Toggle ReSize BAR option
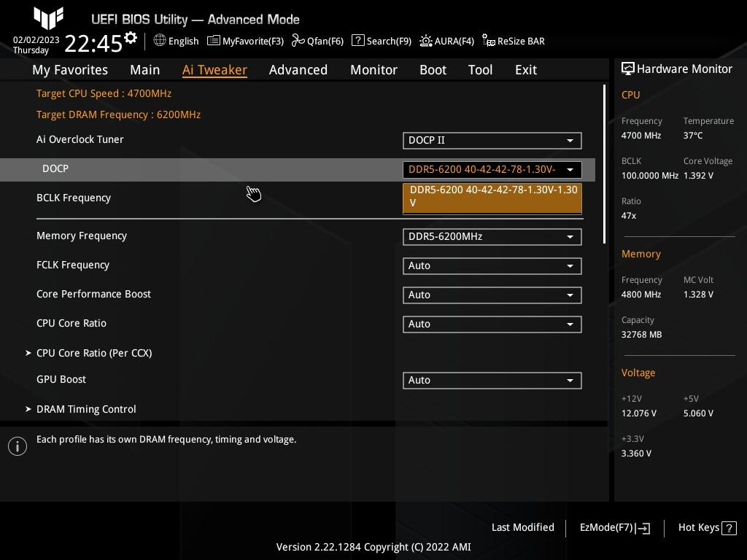 pos(513,41)
